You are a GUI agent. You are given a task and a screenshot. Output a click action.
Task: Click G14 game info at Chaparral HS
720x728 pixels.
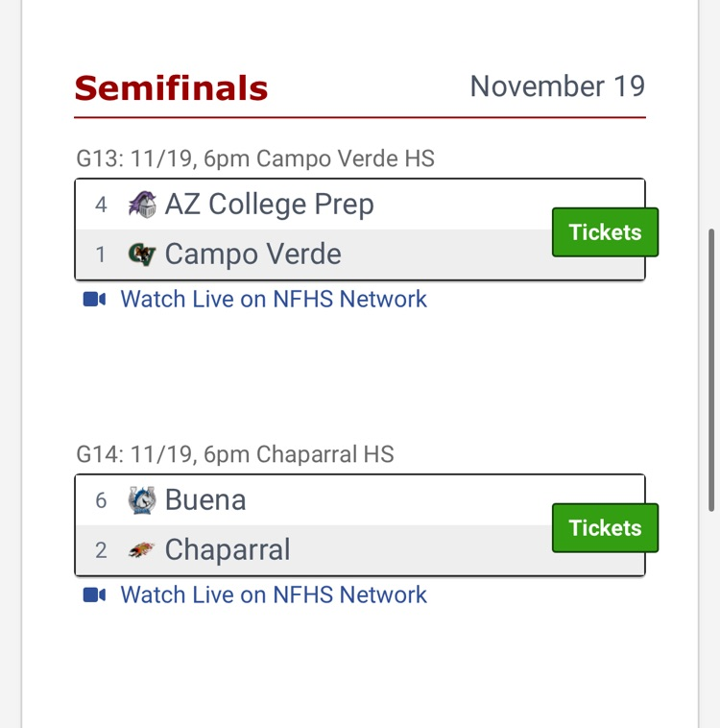click(235, 454)
